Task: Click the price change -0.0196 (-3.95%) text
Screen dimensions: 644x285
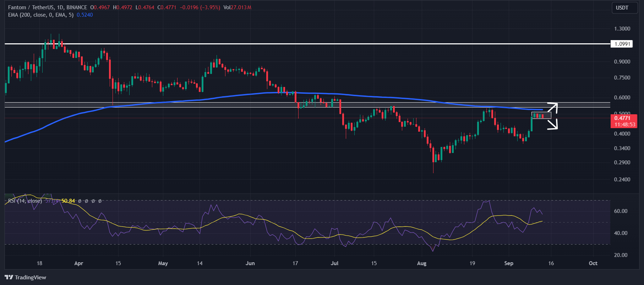Action: 200,7
